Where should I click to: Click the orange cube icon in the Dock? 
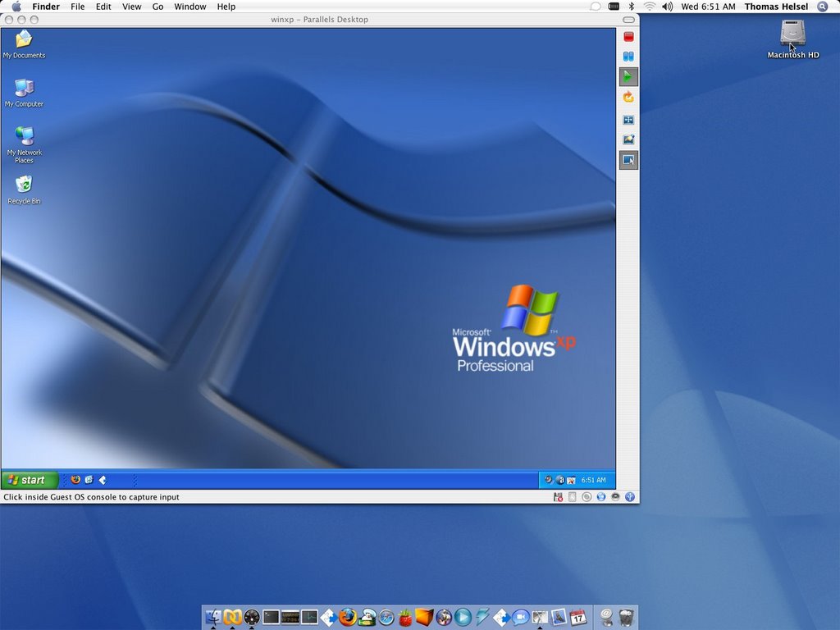pos(424,617)
